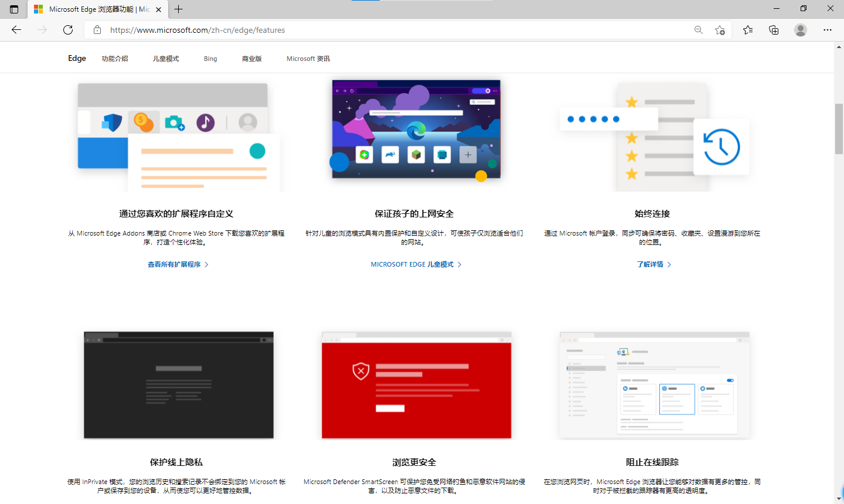Select the Microsoft Edge 浏览器功能 tab
The image size is (844, 504).
98,9
